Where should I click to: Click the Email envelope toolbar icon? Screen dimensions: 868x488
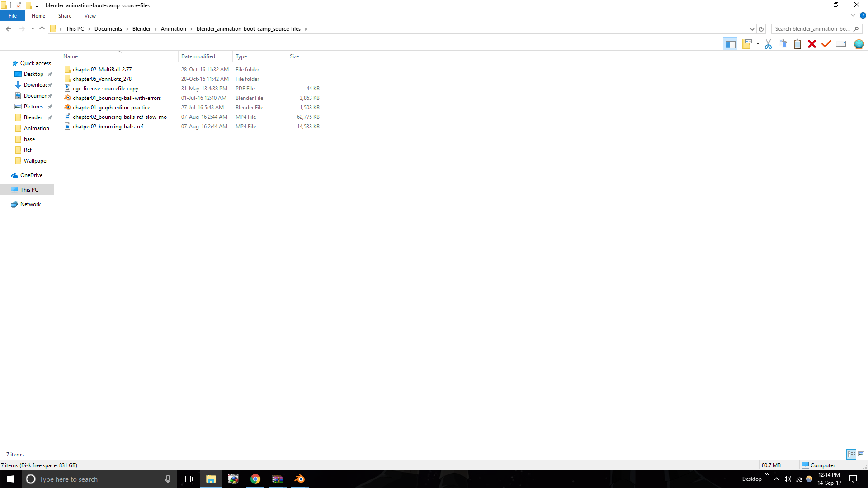pyautogui.click(x=841, y=44)
